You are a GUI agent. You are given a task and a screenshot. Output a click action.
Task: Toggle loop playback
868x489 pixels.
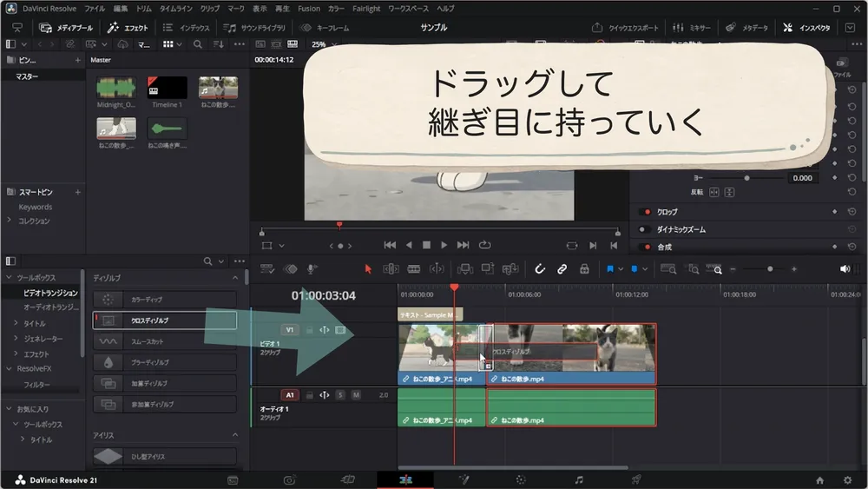coord(485,245)
